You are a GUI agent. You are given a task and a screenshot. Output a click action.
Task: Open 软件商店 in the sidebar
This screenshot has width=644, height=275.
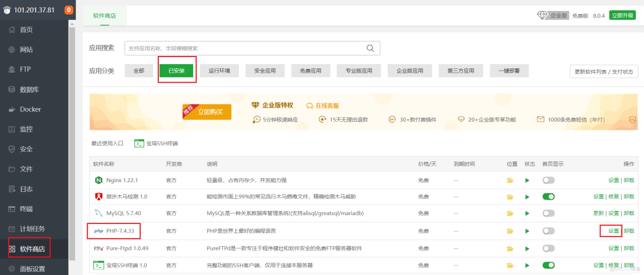click(x=34, y=249)
